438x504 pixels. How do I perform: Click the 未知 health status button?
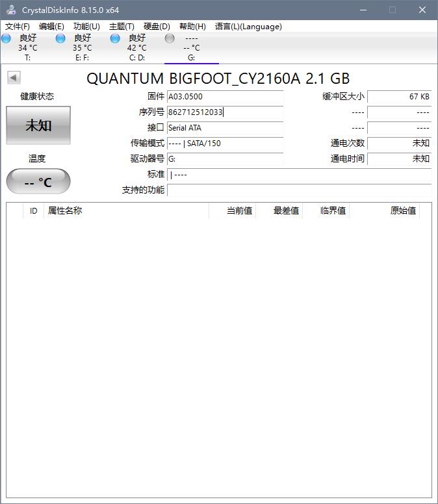click(x=38, y=125)
